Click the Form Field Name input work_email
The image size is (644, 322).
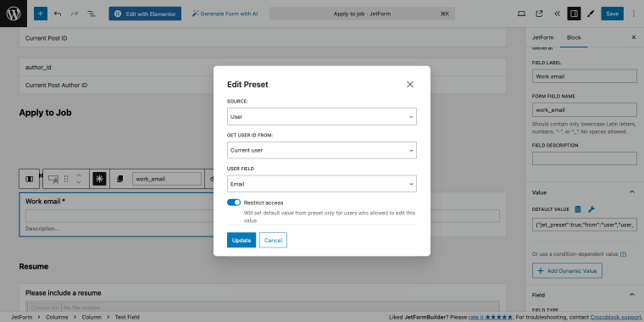point(585,110)
